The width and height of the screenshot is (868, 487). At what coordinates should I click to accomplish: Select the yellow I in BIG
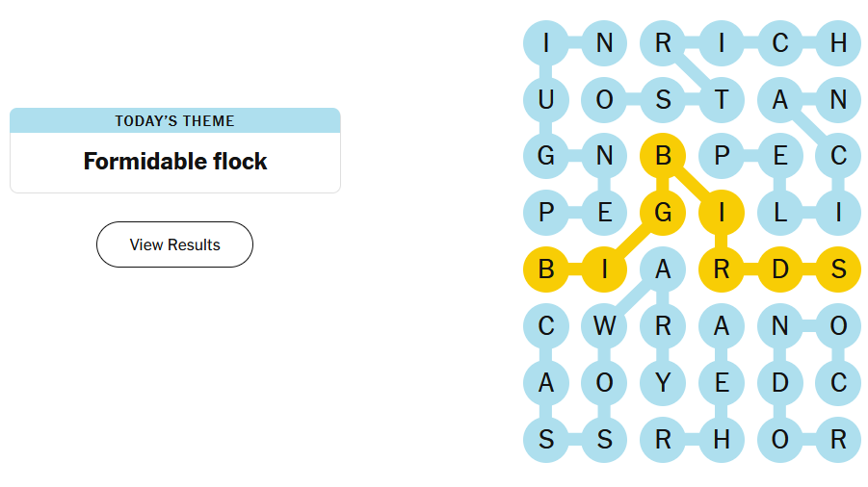coord(604,269)
